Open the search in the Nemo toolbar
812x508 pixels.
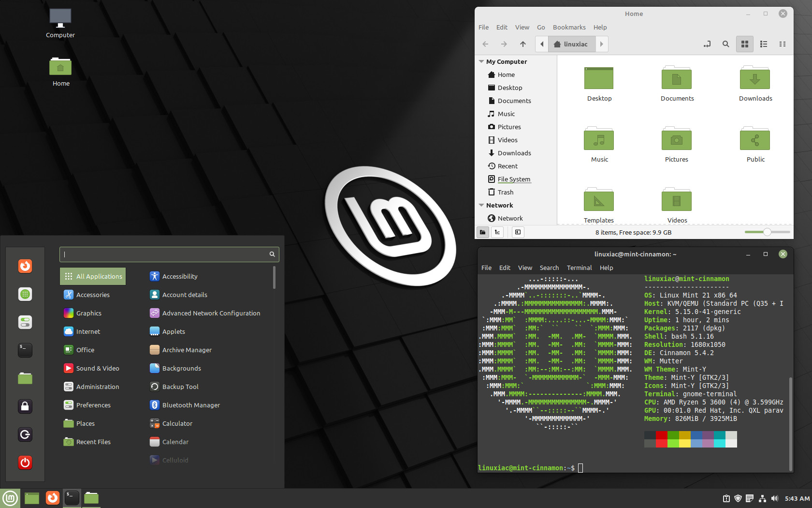[x=725, y=44]
